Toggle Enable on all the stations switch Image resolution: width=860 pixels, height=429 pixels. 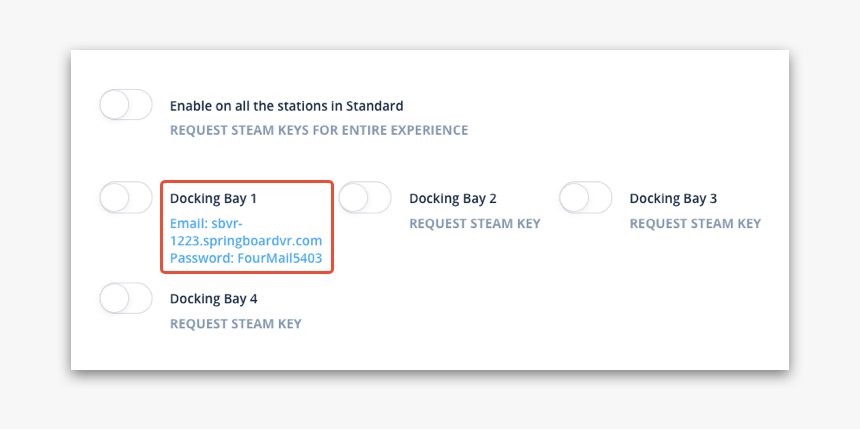tap(126, 104)
